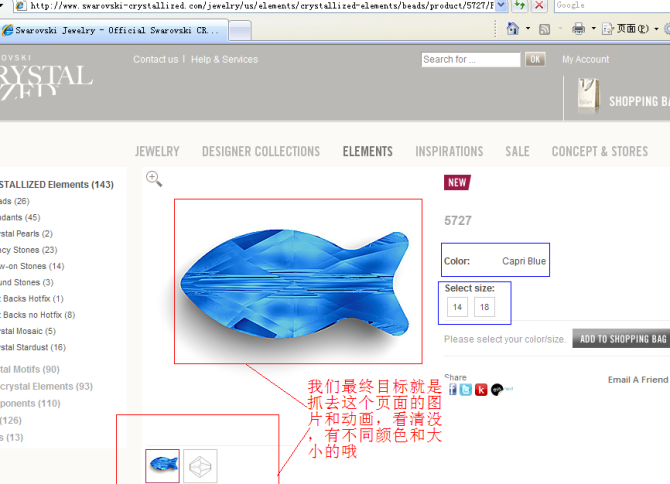Click the red K share icon

481,390
